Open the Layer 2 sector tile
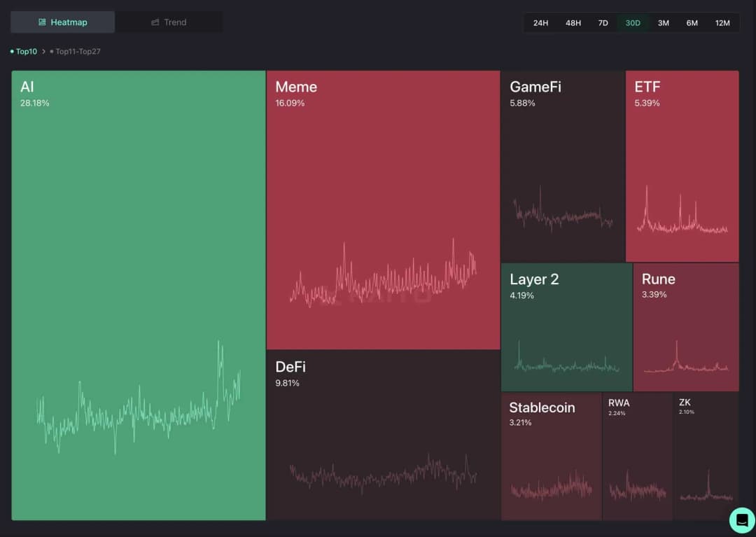This screenshot has height=537, width=756. pos(566,327)
